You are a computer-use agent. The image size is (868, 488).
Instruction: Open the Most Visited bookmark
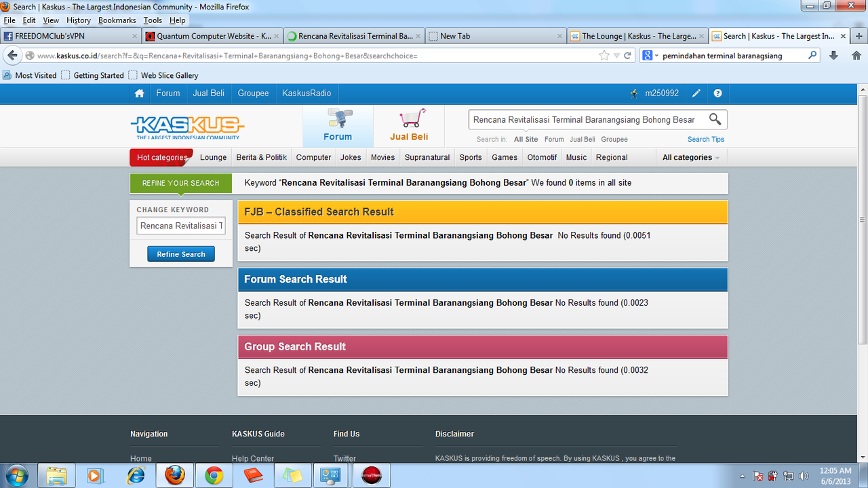pyautogui.click(x=30, y=75)
